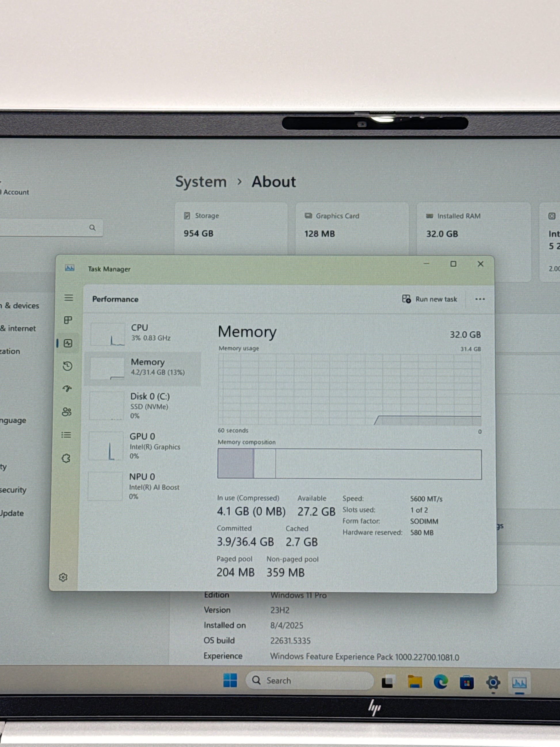Image resolution: width=560 pixels, height=747 pixels.
Task: Open Task Manager hamburger navigation menu
Action: click(x=68, y=298)
